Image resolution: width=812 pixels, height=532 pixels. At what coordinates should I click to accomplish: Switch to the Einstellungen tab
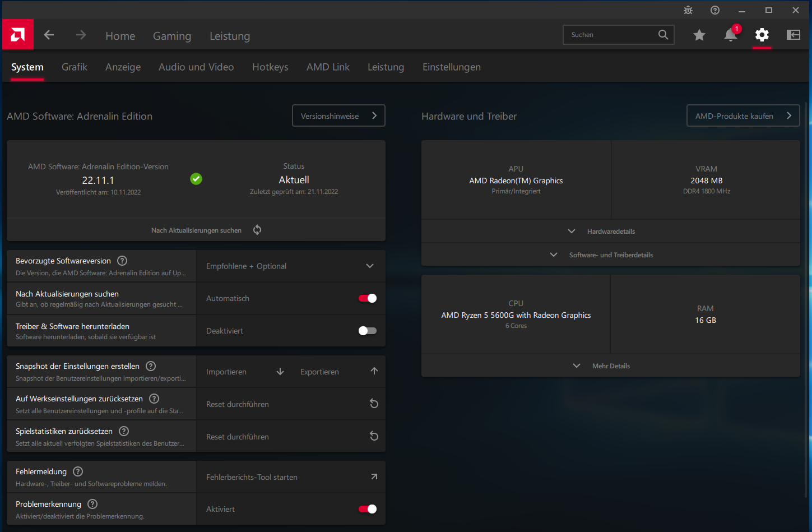point(452,67)
